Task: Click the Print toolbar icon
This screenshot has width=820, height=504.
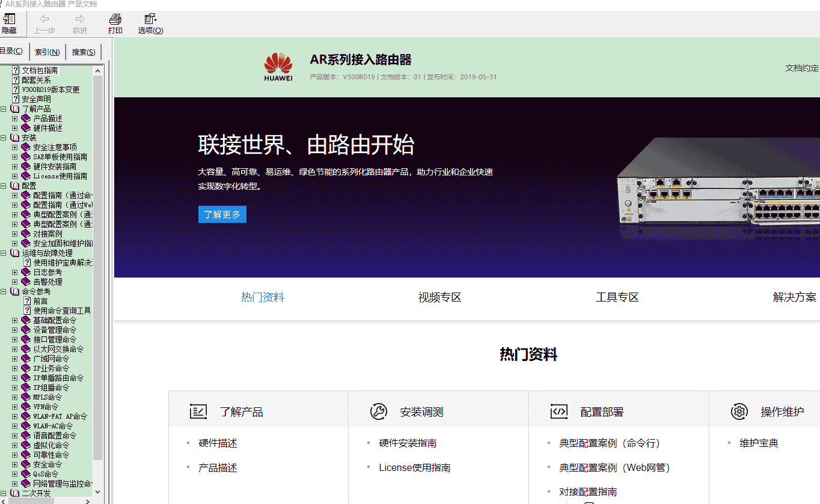Action: pos(115,23)
